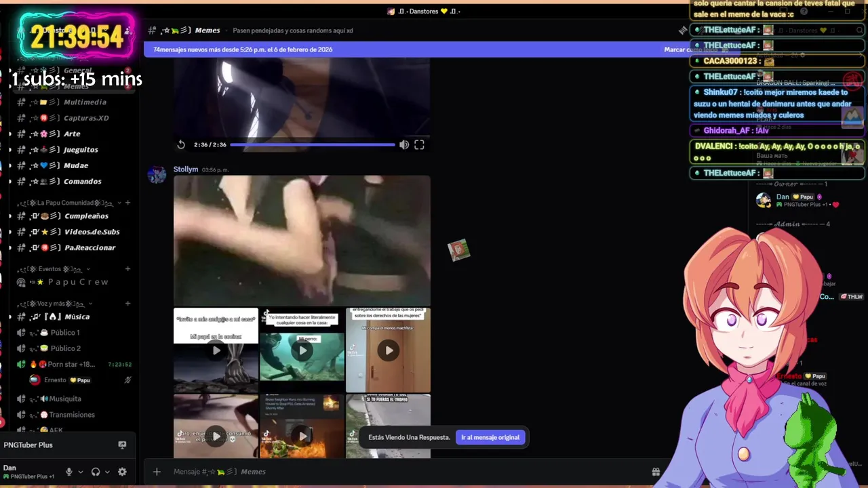
Task: Go to the Arte channel
Action: (x=71, y=134)
